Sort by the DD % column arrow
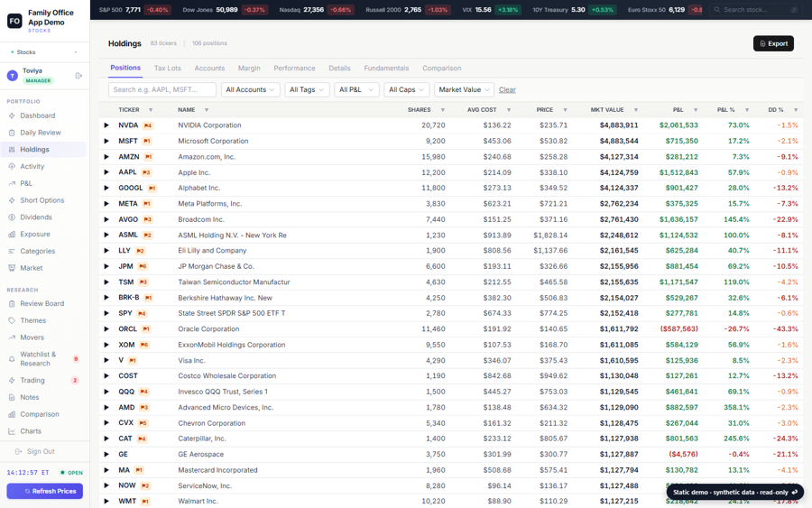 click(x=796, y=110)
